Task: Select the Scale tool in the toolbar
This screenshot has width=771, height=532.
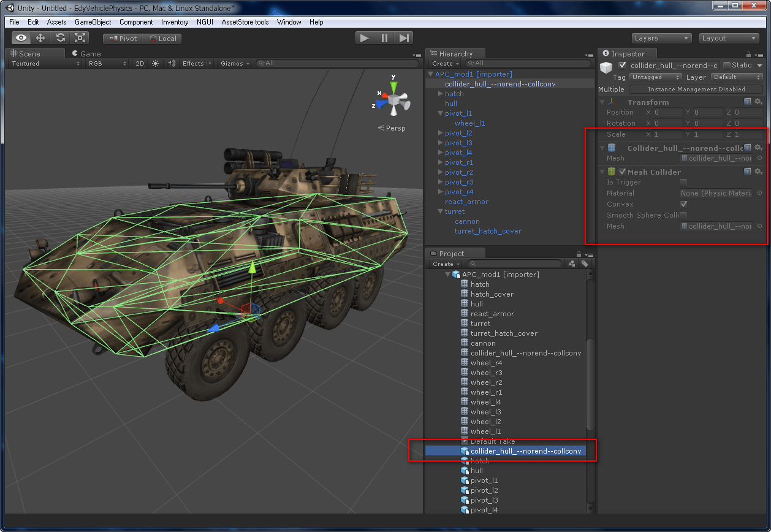Action: 80,37
